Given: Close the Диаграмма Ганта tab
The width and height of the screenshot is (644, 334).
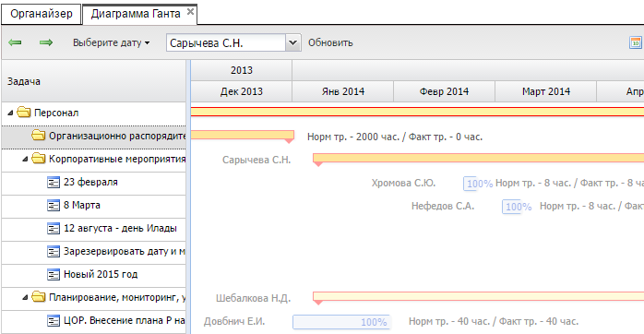Looking at the screenshot, I should tap(190, 12).
